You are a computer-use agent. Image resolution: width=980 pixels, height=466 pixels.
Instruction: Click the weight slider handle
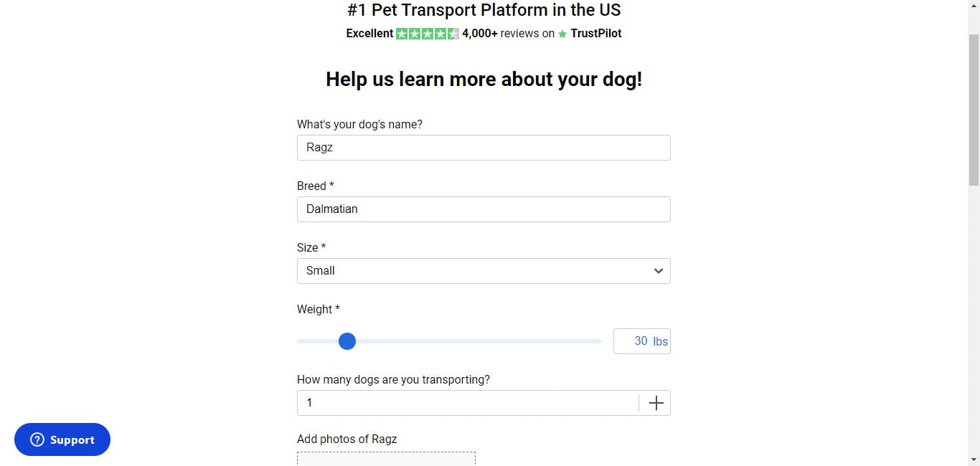(347, 341)
